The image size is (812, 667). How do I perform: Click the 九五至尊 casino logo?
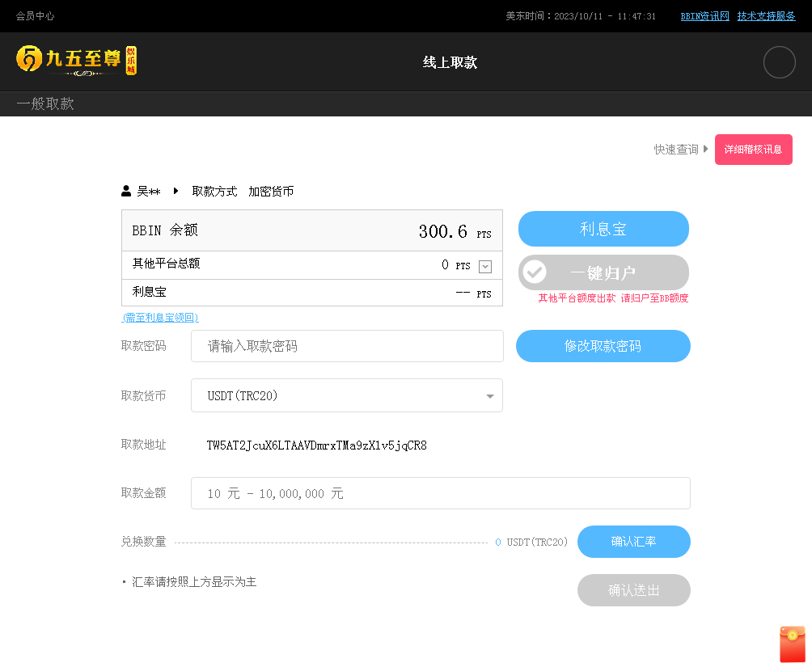click(77, 61)
